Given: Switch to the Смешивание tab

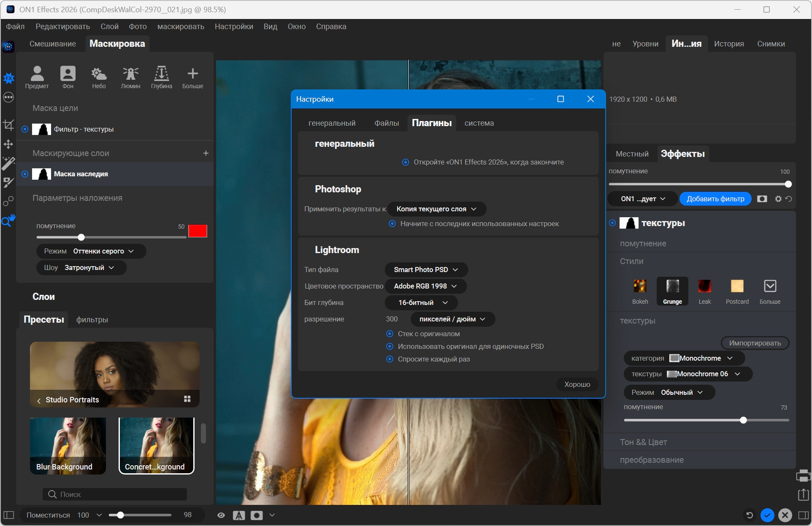Looking at the screenshot, I should pos(53,44).
